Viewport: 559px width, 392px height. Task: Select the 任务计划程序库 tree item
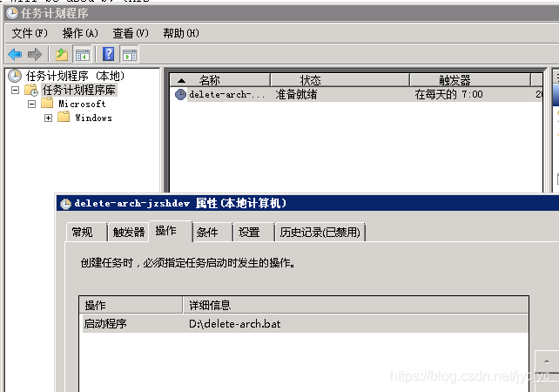click(79, 90)
